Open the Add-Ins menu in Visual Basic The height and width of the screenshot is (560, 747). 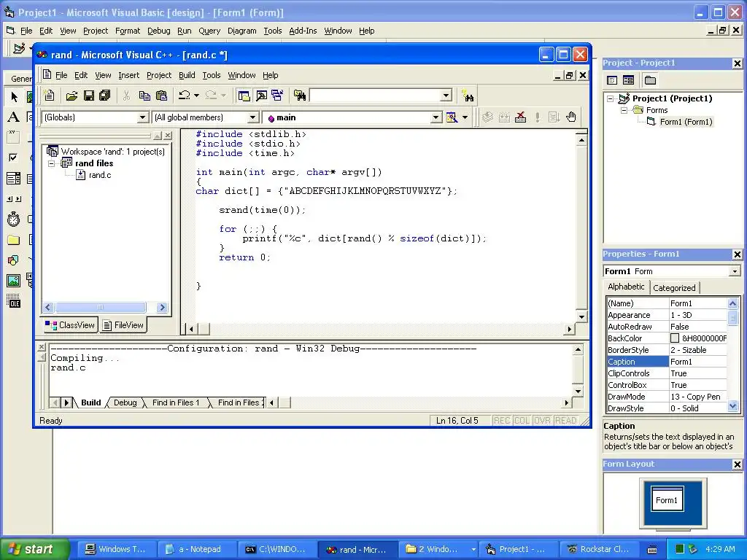[x=303, y=31]
